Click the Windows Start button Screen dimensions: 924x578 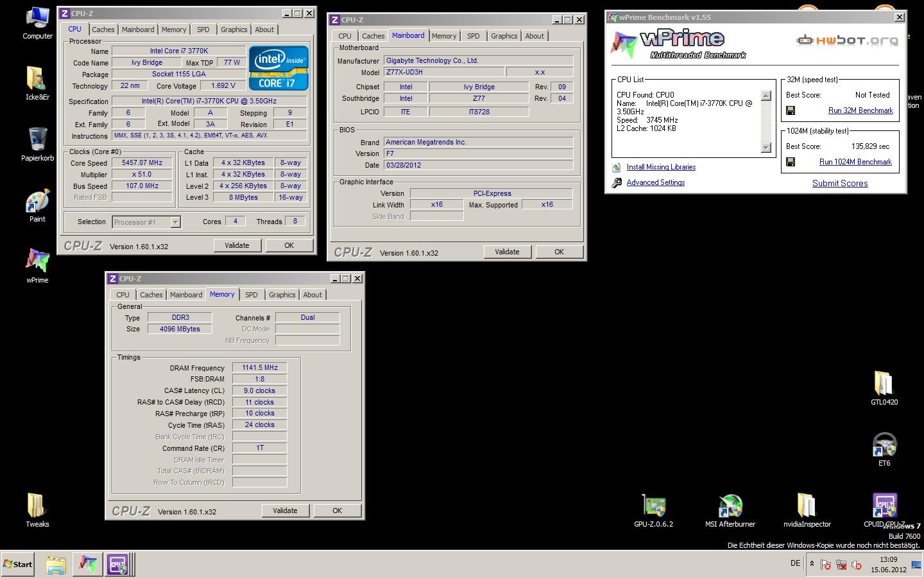click(17, 565)
